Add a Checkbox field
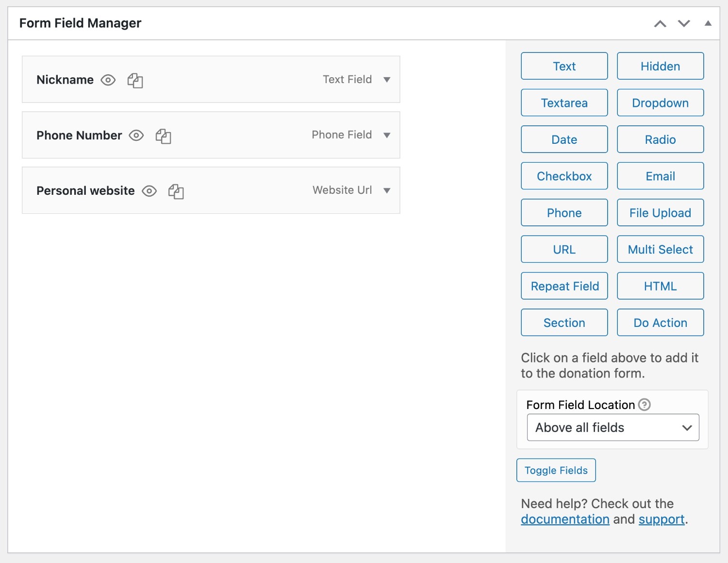The height and width of the screenshot is (563, 728). 564,176
